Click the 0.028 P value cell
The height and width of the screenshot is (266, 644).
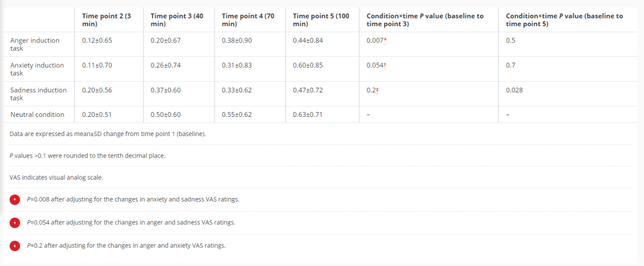(x=514, y=90)
